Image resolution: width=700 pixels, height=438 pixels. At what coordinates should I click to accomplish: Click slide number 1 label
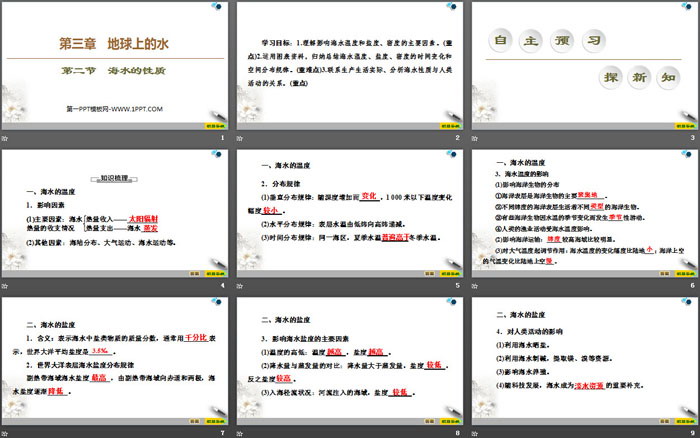click(223, 138)
